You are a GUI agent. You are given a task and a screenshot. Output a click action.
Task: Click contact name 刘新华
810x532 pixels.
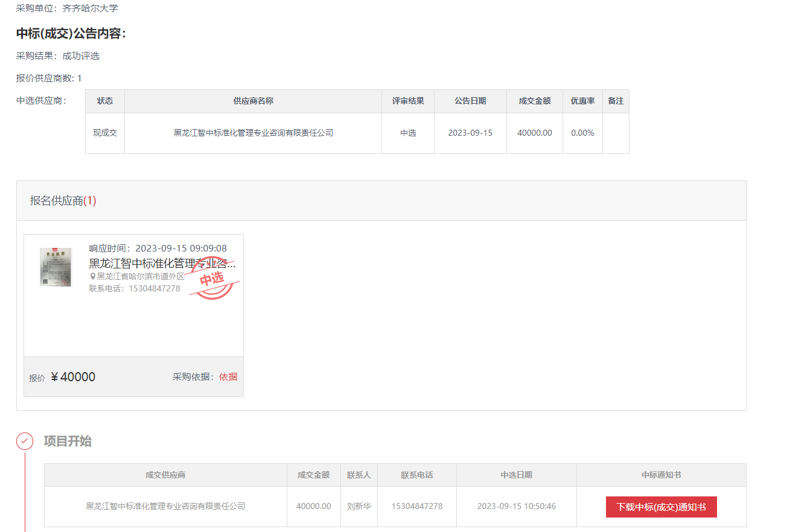(359, 506)
